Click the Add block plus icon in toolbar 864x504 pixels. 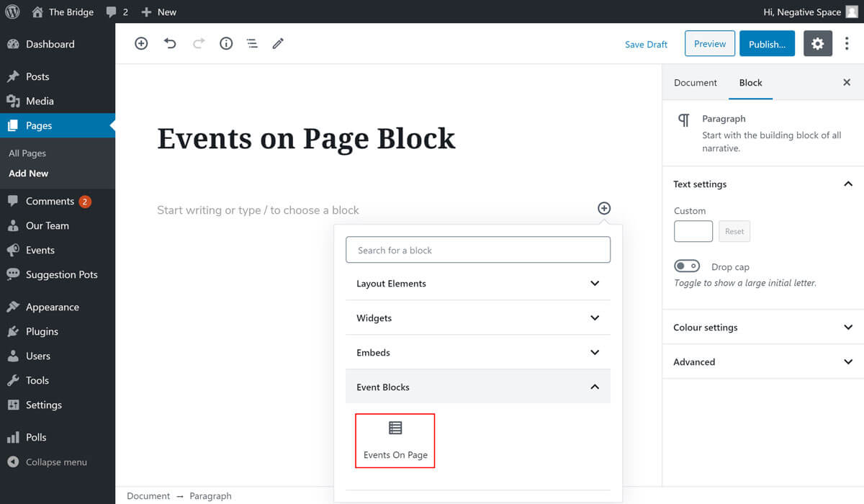[x=141, y=44]
